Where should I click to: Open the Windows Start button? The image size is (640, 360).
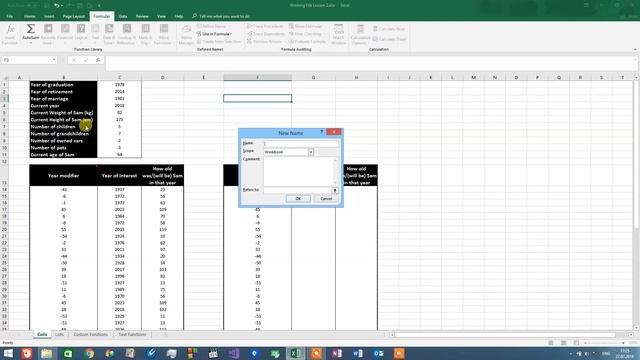click(x=8, y=353)
